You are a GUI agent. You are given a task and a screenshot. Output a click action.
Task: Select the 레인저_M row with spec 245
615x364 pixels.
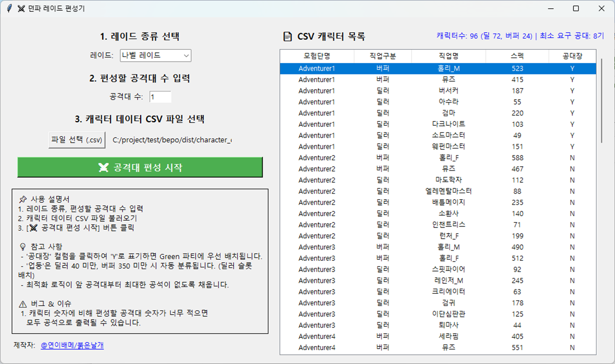[x=445, y=280]
